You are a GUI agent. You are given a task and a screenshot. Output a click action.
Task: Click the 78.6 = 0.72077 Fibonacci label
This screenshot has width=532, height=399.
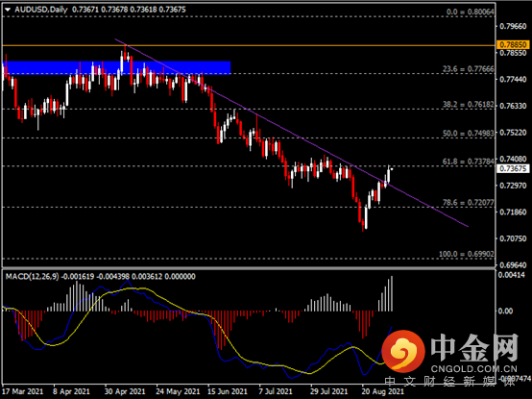coord(468,203)
